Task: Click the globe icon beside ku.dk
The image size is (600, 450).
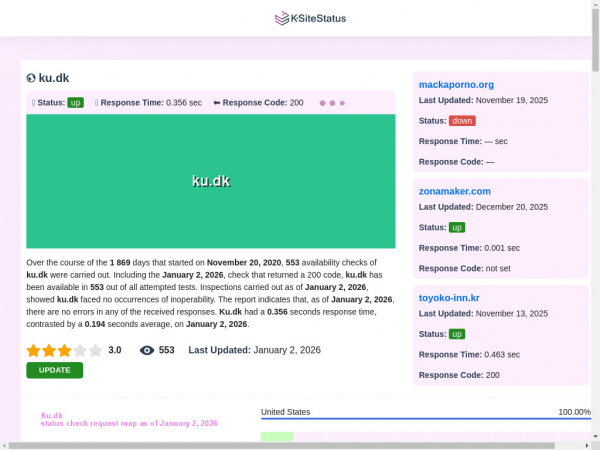Action: click(31, 78)
